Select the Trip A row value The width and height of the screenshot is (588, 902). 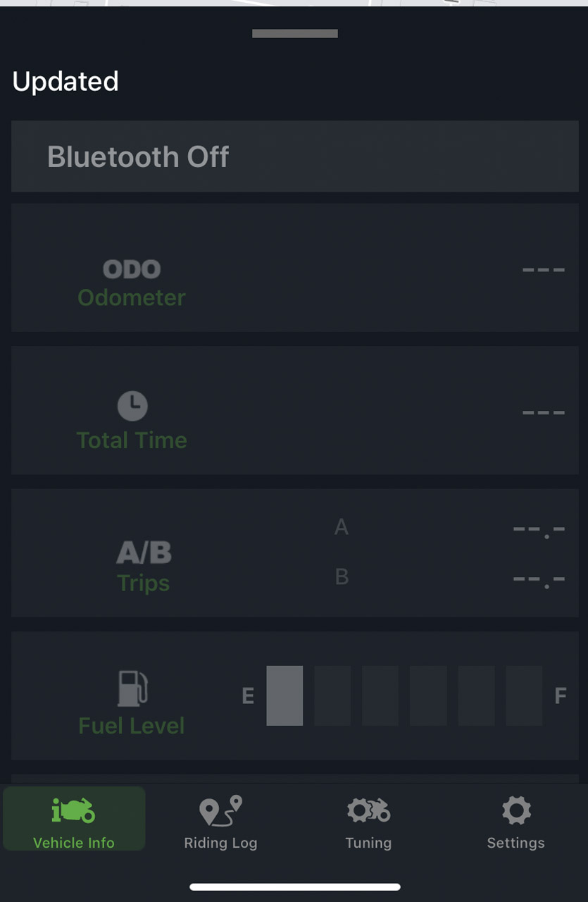[539, 529]
